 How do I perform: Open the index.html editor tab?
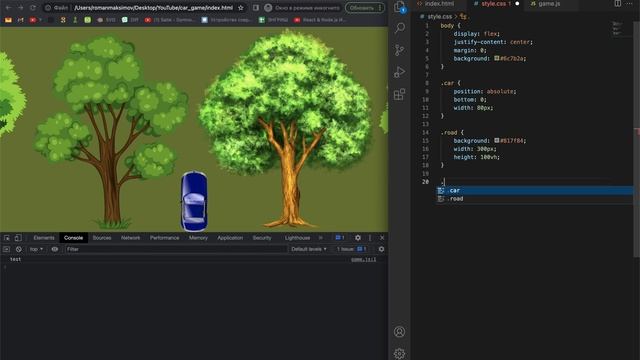point(439,4)
